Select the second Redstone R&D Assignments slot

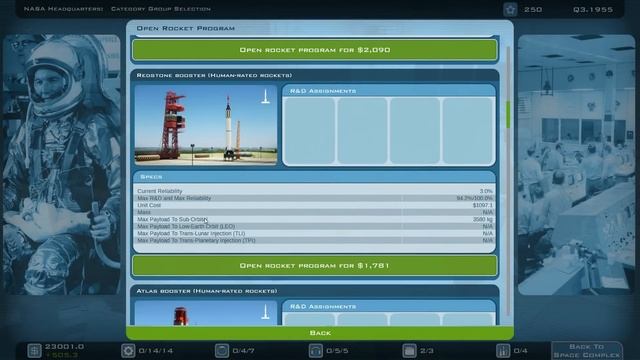pos(362,131)
